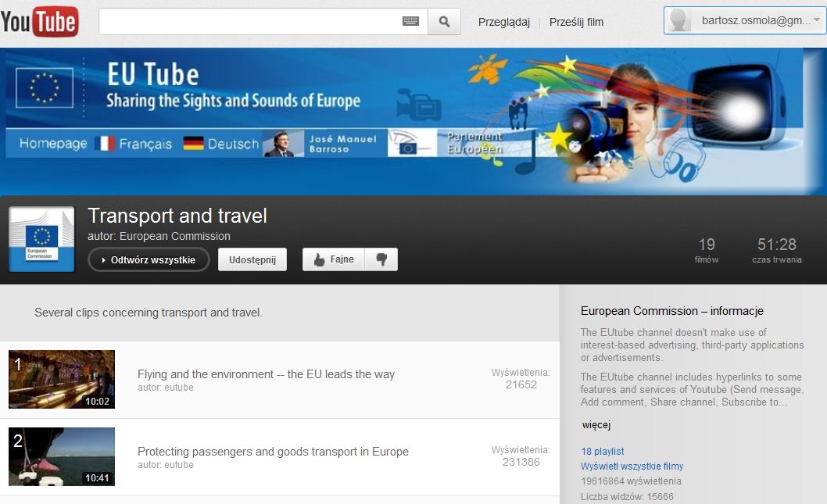Click the '51:28 czas trwania' duration
Image resolution: width=827 pixels, height=504 pixels.
point(777,250)
